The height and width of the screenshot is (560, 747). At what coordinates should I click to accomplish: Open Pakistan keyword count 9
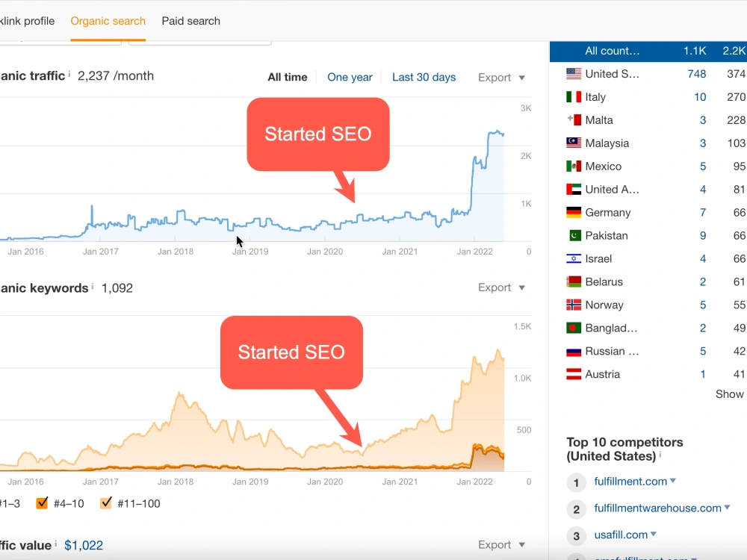703,236
